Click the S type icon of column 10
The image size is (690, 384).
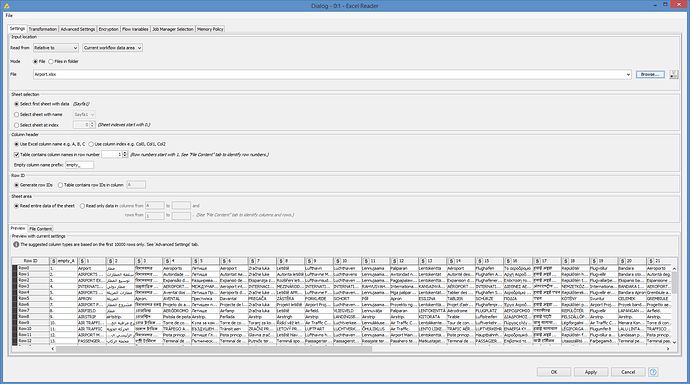(338, 261)
